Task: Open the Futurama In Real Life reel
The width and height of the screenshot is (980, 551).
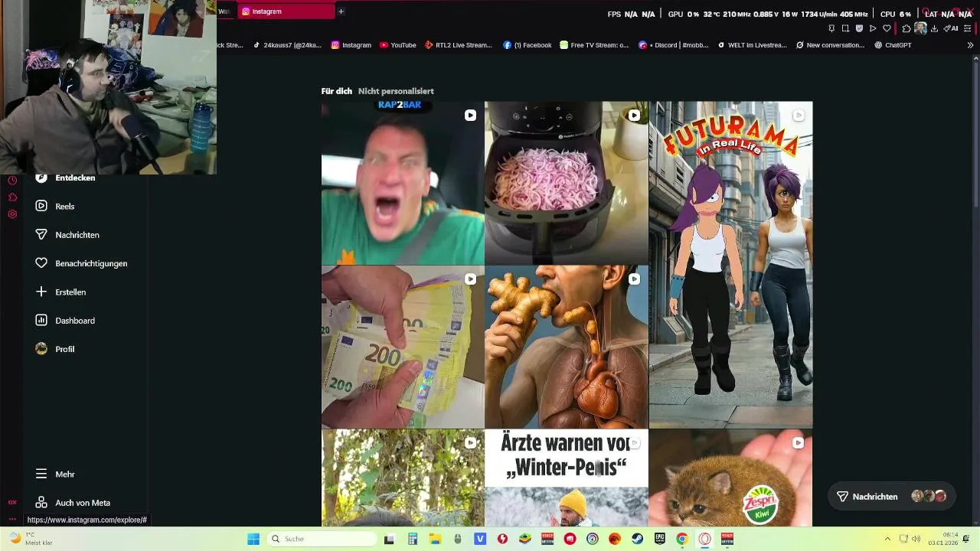Action: point(730,265)
